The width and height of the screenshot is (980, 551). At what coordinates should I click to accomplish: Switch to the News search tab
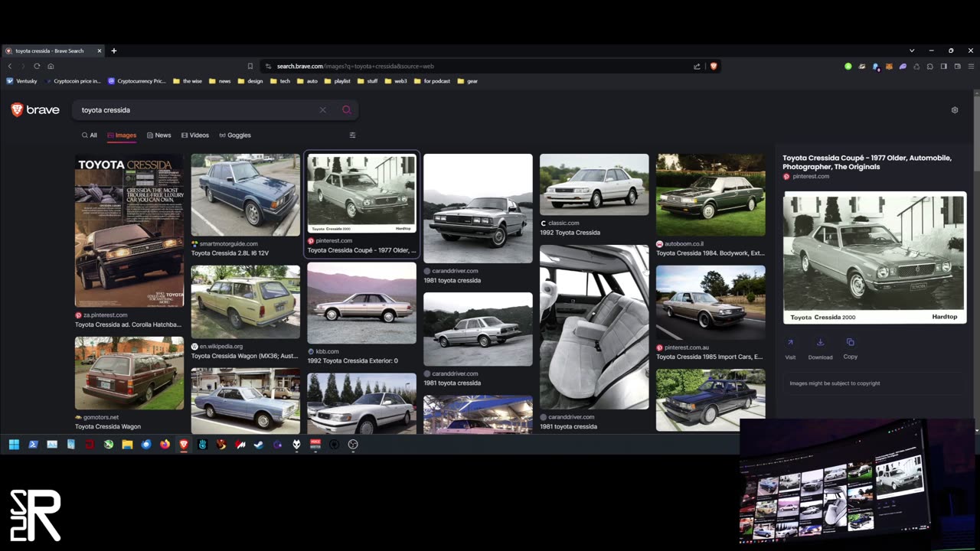pyautogui.click(x=159, y=135)
